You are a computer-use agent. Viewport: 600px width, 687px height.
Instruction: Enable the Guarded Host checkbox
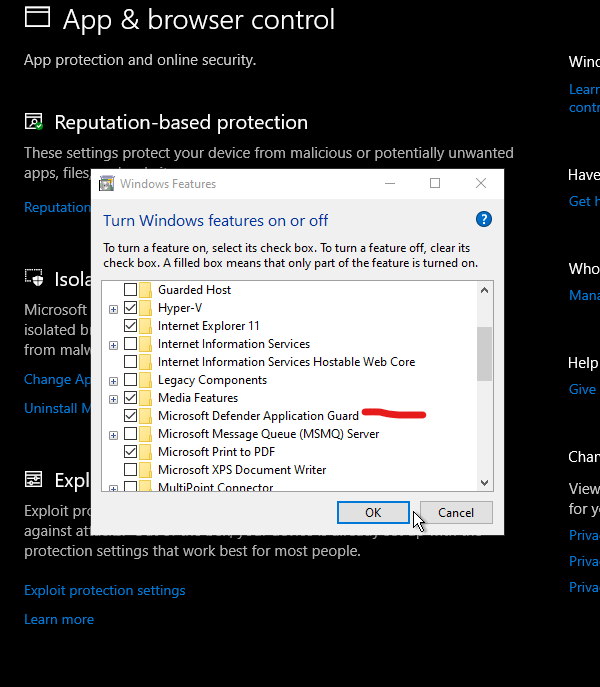pyautogui.click(x=130, y=290)
